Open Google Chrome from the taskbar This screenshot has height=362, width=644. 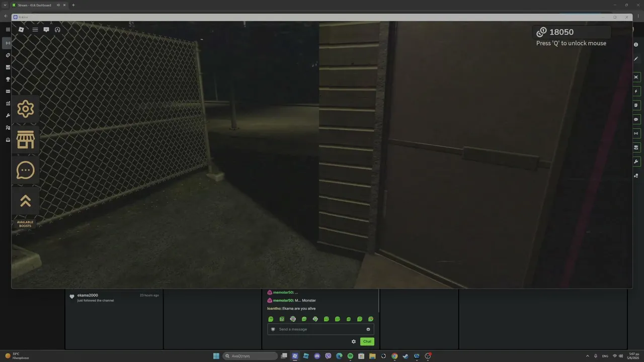[x=394, y=356]
